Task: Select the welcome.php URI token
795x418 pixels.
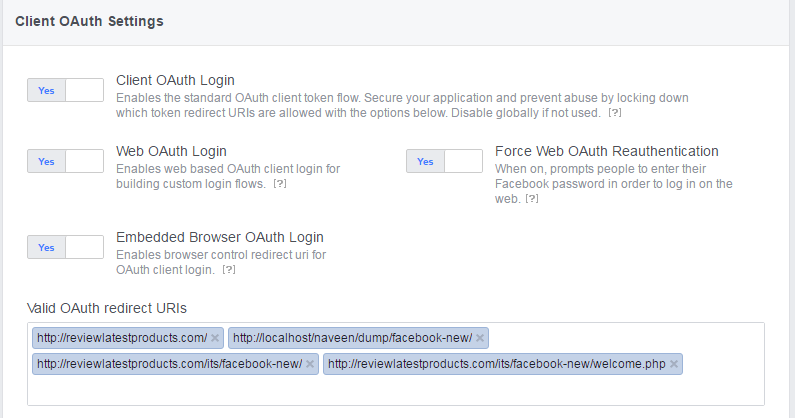Action: 496,364
